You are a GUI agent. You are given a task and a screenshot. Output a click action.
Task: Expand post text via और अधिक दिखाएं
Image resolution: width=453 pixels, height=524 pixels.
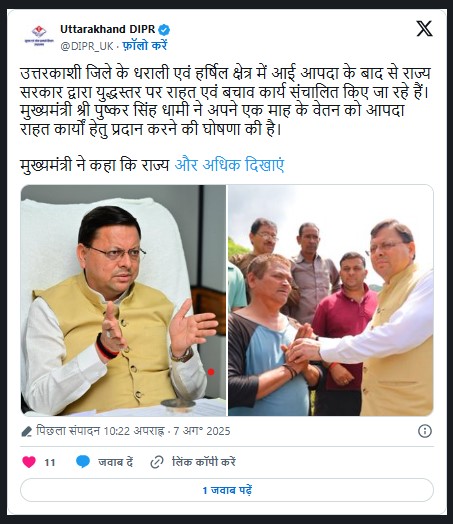[229, 165]
